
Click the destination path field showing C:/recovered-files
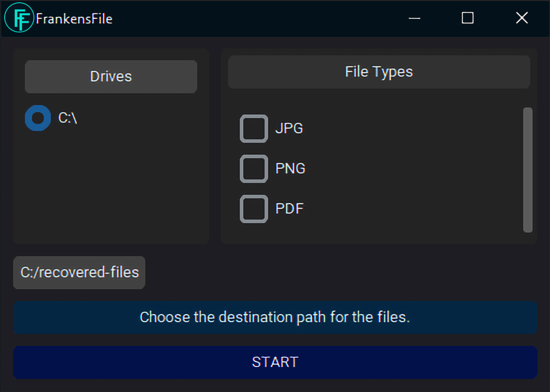point(79,272)
